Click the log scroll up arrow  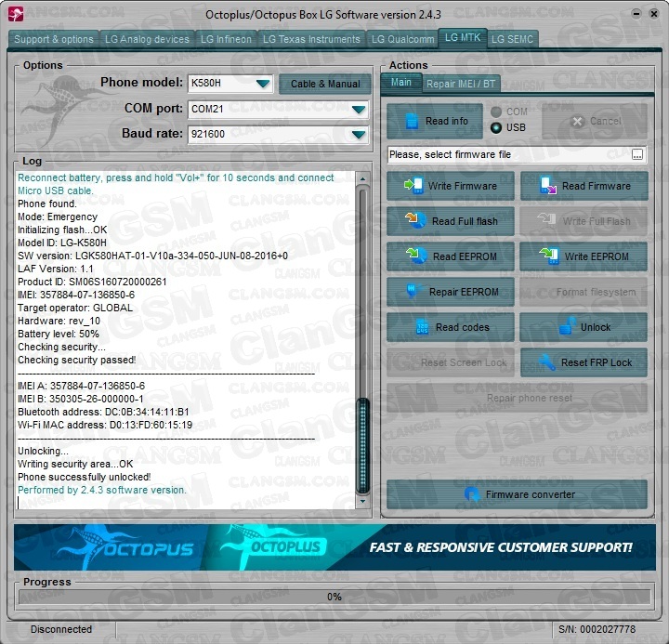[362, 178]
